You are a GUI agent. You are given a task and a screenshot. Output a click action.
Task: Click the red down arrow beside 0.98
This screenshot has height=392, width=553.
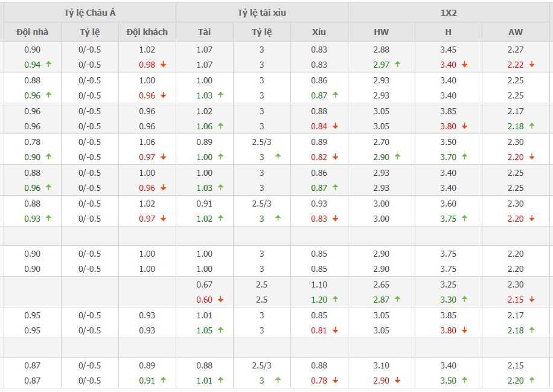coord(163,65)
